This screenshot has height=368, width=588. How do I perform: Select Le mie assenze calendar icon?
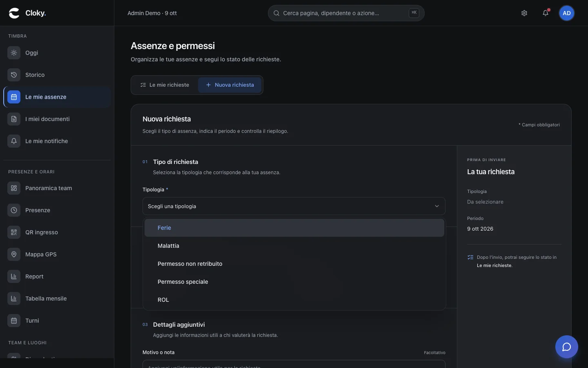click(14, 97)
